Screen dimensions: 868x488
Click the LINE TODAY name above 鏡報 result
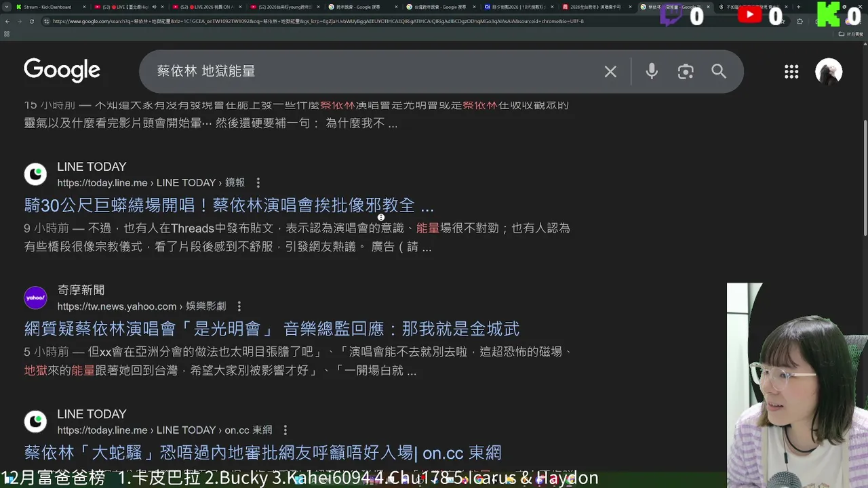pos(92,167)
